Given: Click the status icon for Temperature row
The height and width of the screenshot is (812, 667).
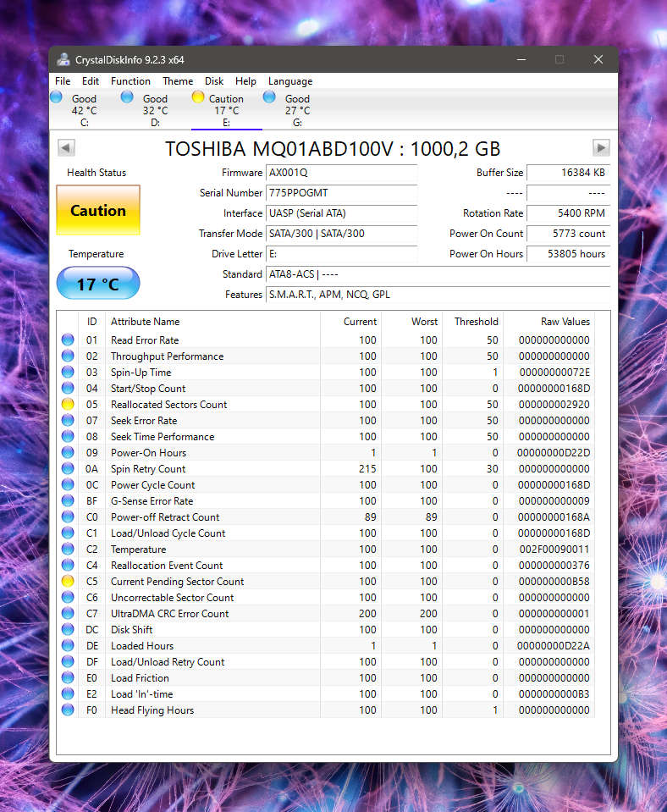Looking at the screenshot, I should [x=68, y=549].
